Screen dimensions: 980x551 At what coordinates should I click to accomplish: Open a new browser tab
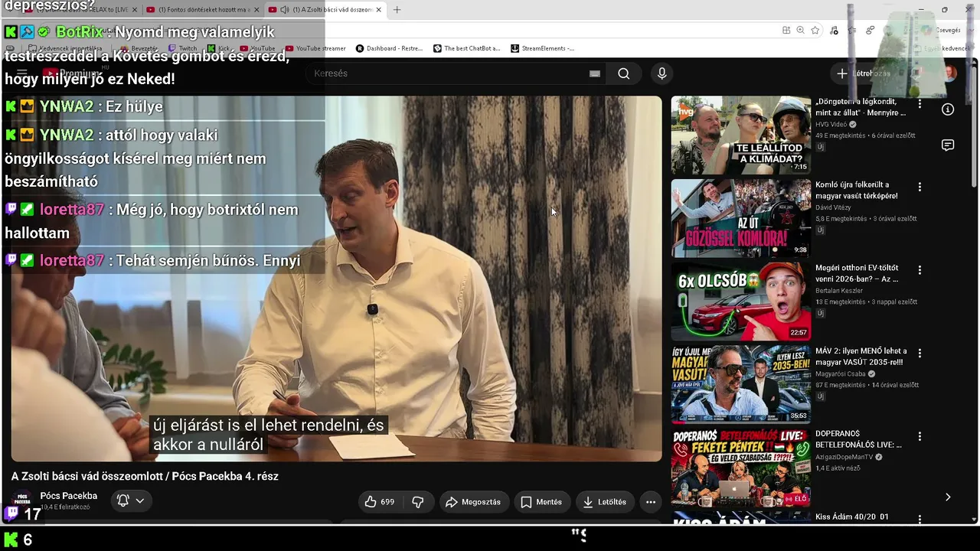point(397,10)
